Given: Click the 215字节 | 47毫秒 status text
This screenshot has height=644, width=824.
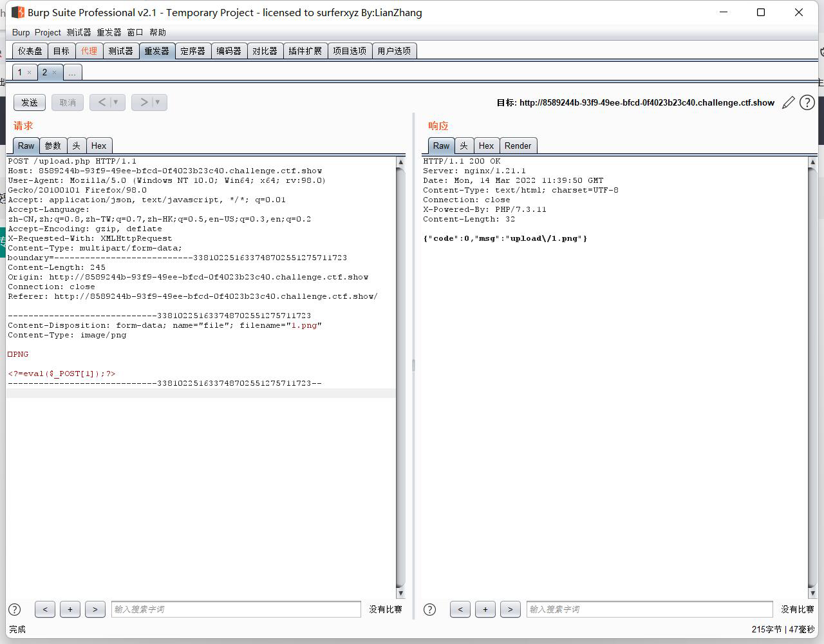Looking at the screenshot, I should [783, 629].
